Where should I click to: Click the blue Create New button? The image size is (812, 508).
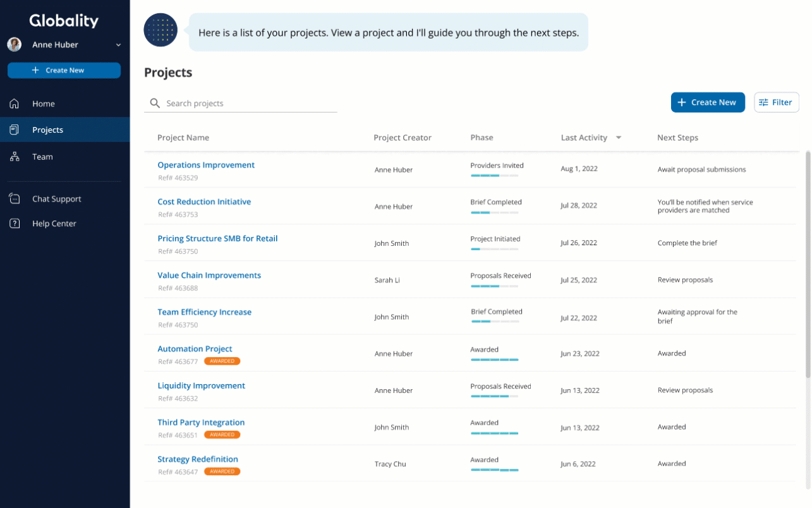708,102
